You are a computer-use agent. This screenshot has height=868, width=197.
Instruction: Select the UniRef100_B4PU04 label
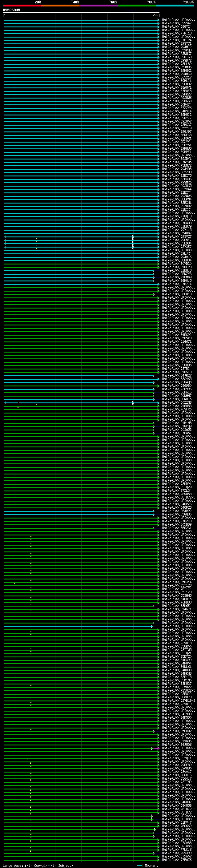(x=177, y=663)
